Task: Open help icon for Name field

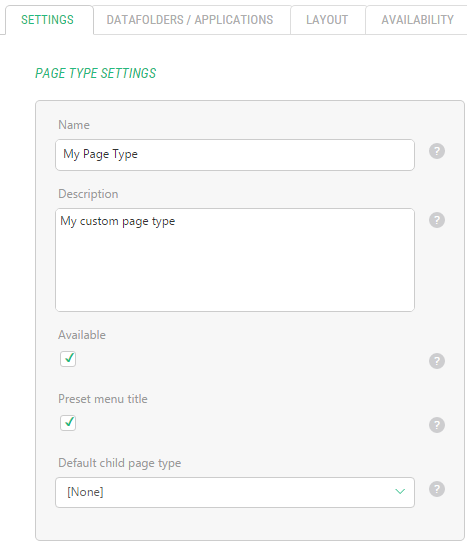Action: click(437, 151)
